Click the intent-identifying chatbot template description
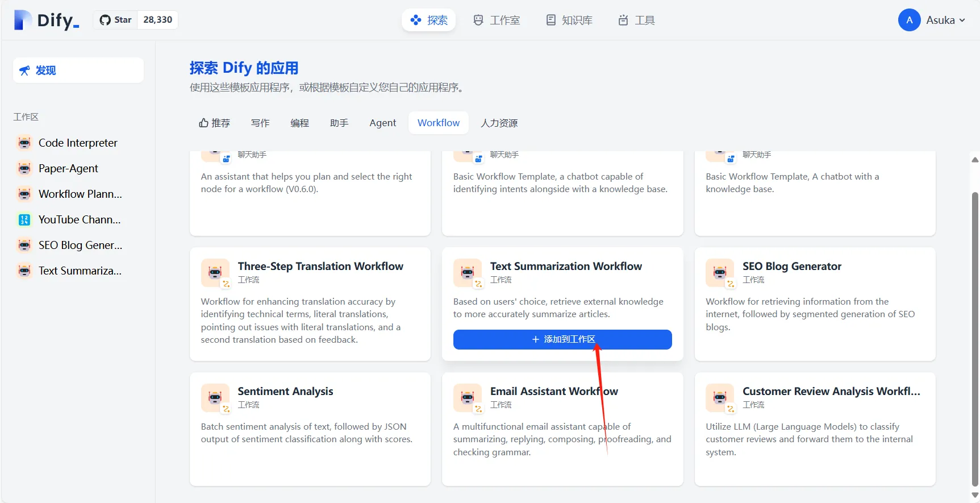The width and height of the screenshot is (980, 503). [560, 182]
